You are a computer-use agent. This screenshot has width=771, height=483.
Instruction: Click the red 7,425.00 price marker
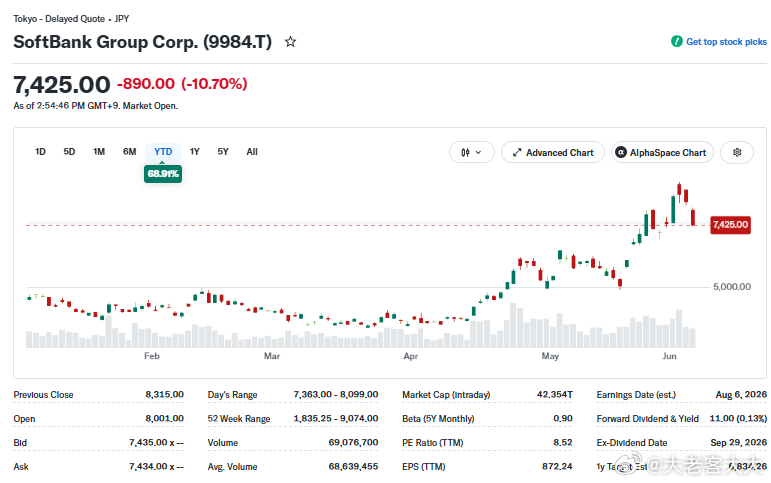[x=730, y=225]
